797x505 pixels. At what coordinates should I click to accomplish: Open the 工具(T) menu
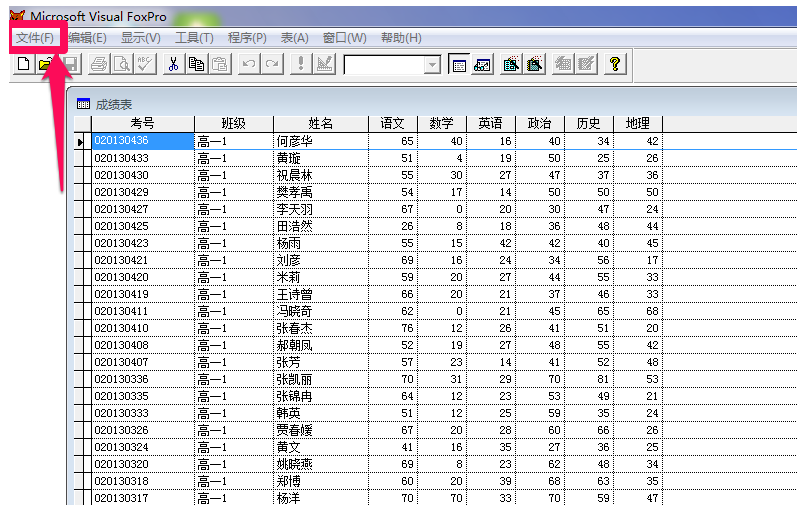(x=194, y=38)
